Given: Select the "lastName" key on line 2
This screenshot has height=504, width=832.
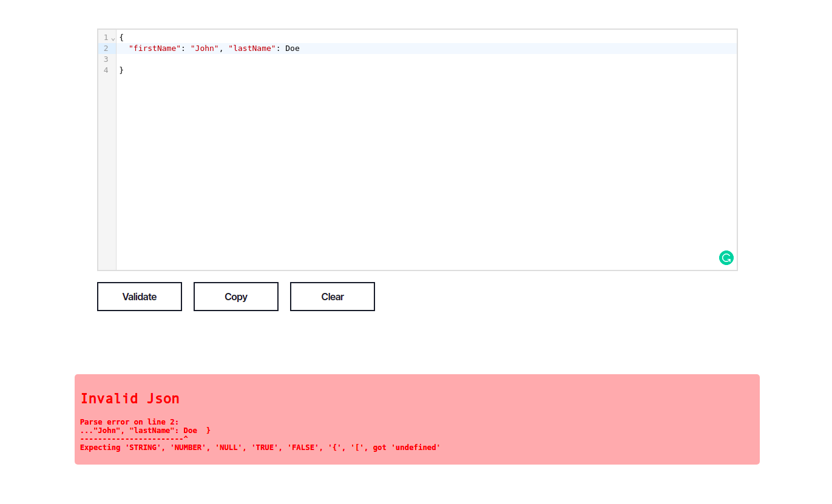Looking at the screenshot, I should 251,48.
